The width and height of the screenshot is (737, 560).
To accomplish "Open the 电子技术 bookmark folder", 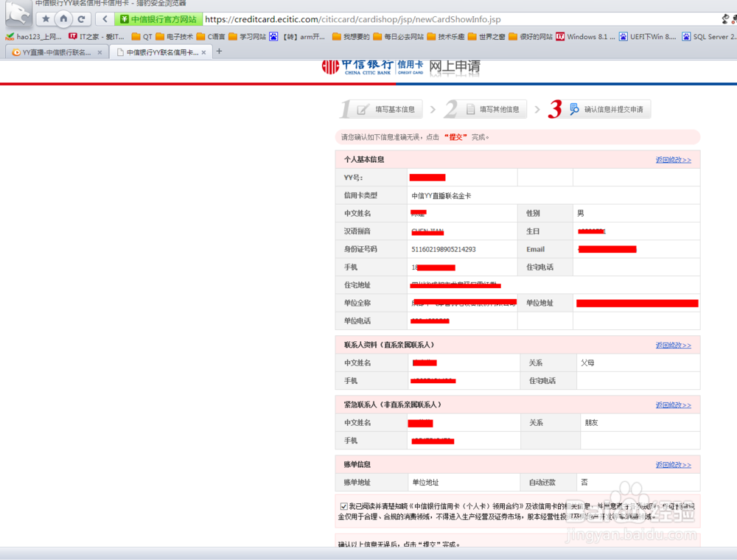I will [x=175, y=37].
